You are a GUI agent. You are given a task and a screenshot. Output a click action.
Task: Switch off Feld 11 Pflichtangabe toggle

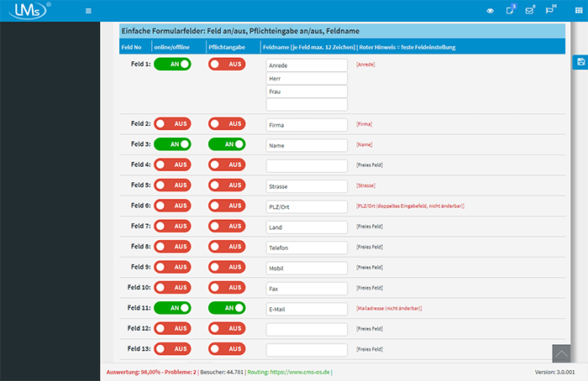pyautogui.click(x=227, y=308)
